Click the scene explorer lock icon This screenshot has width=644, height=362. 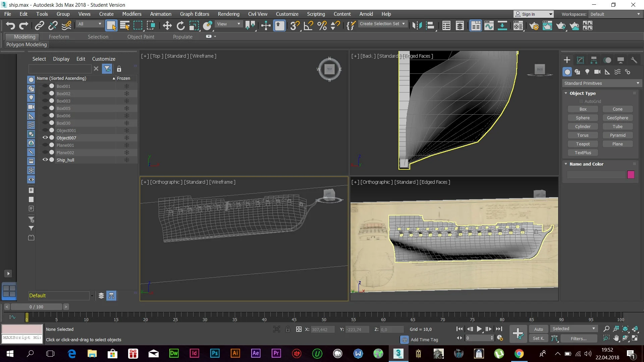pyautogui.click(x=119, y=69)
